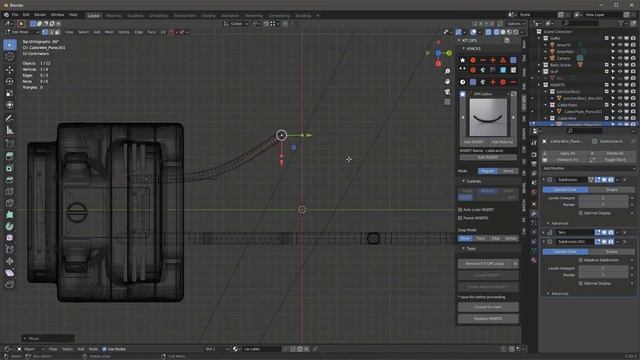Collapse the Tools section in KIT OPS
Screen dimensions: 640x360
pyautogui.click(x=464, y=249)
